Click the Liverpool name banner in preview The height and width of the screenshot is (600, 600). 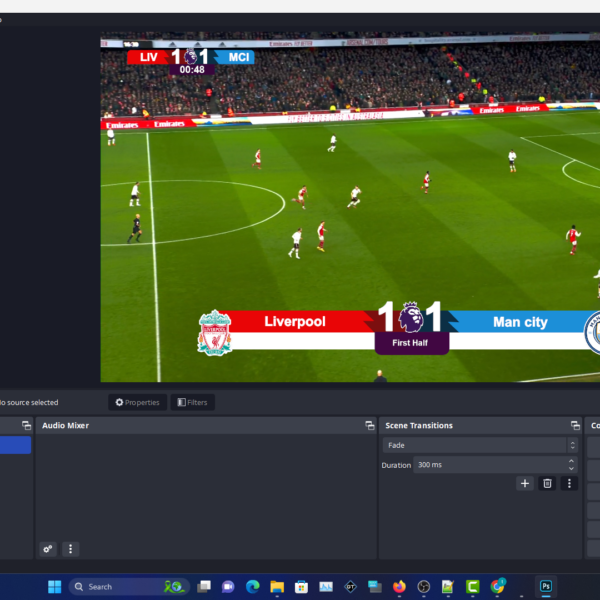coord(295,321)
